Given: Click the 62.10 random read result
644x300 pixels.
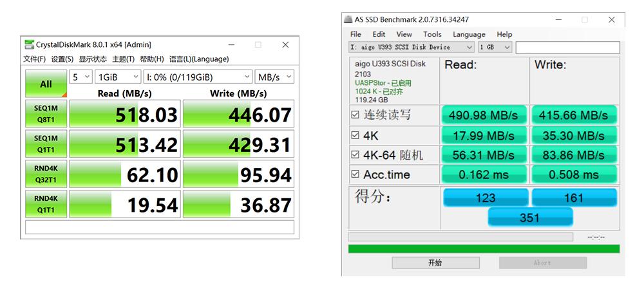Looking at the screenshot, I should tap(125, 174).
